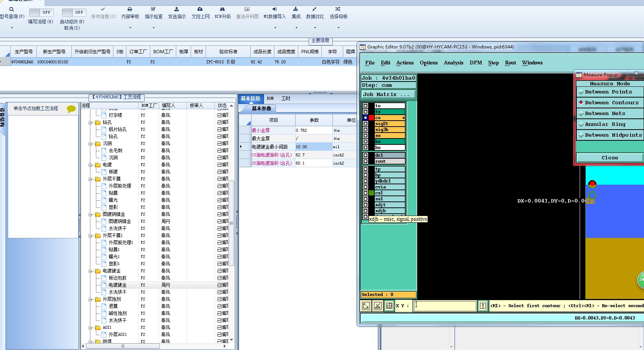Click the MI数据导入 import icon
This screenshot has height=350, width=644.
point(274,9)
